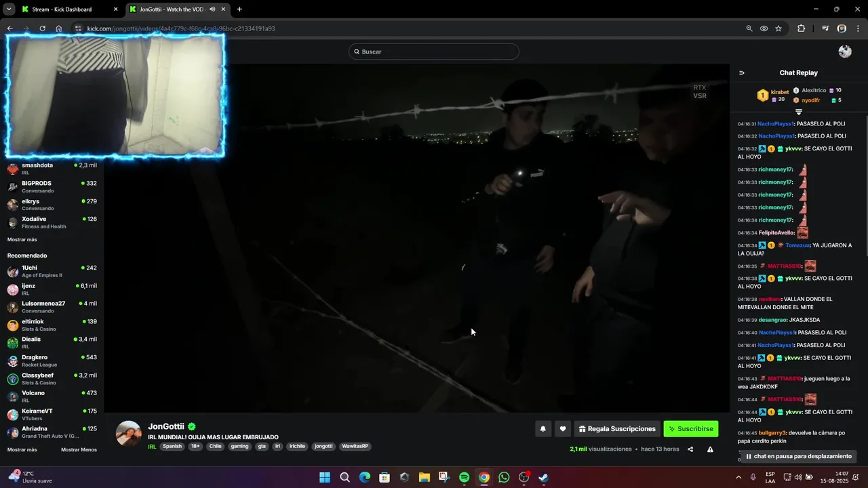Open the 'IRL' category link under the title

tap(153, 447)
